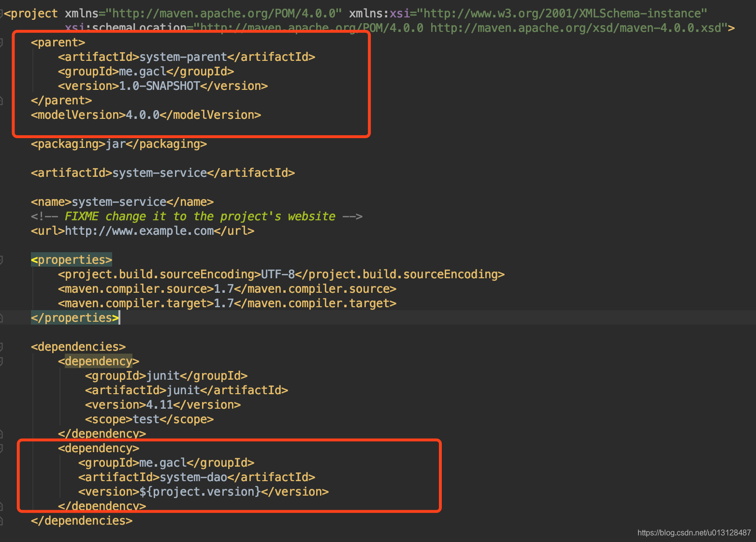Image resolution: width=756 pixels, height=542 pixels.
Task: Open the http://www.example.com url
Action: pos(139,231)
